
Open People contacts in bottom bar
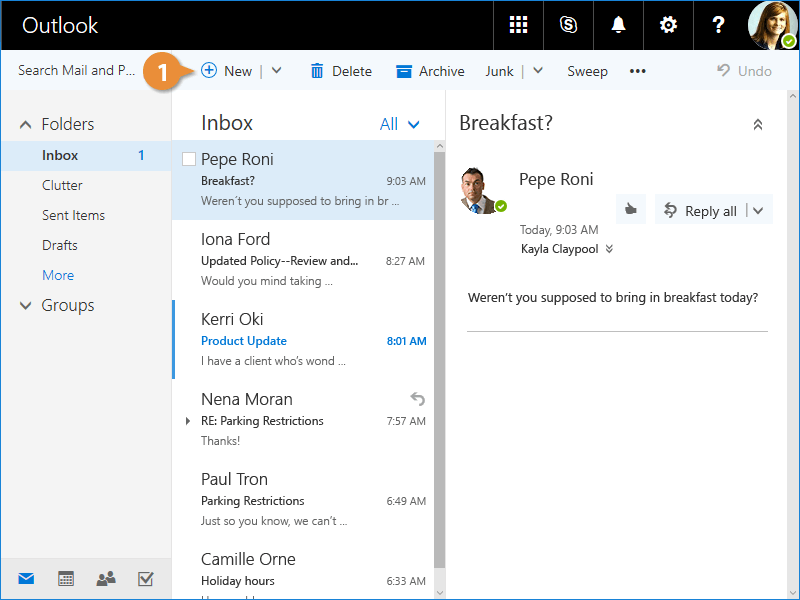105,578
